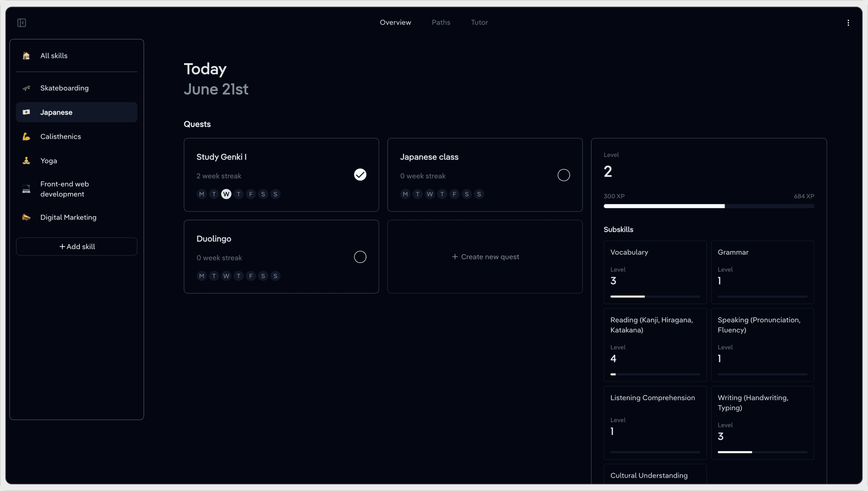The image size is (868, 491).
Task: Click the house icon beside All skills
Action: [26, 56]
